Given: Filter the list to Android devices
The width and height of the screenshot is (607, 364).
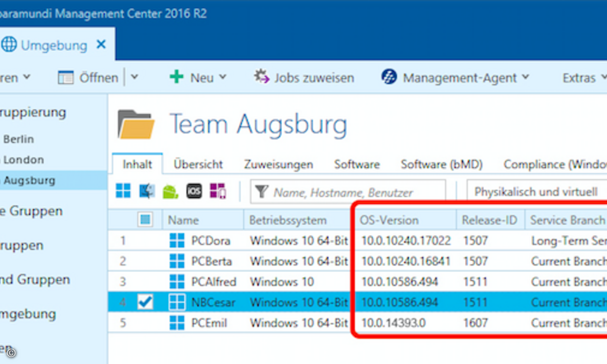Looking at the screenshot, I should 170,191.
